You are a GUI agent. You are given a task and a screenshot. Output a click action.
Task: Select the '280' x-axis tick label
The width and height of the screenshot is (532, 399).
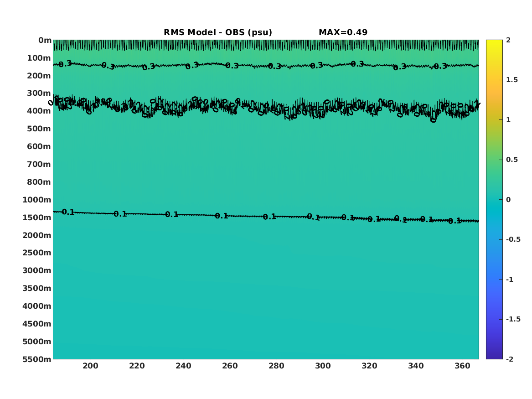pos(276,366)
